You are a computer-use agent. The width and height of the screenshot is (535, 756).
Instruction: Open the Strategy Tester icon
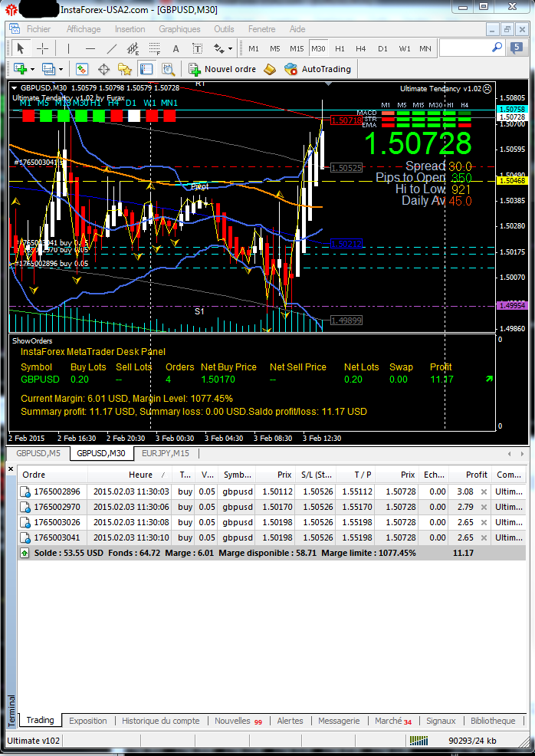coord(168,69)
